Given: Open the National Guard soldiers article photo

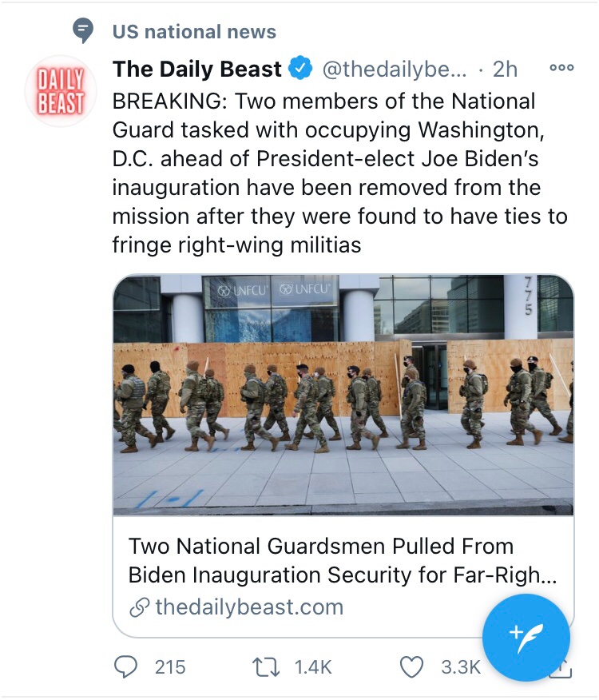Looking at the screenshot, I should click(343, 395).
